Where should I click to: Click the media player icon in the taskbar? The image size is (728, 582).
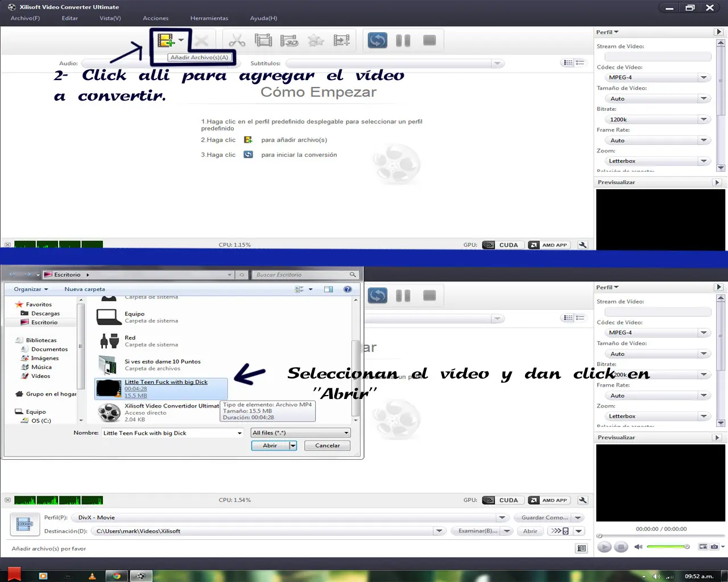click(43, 576)
